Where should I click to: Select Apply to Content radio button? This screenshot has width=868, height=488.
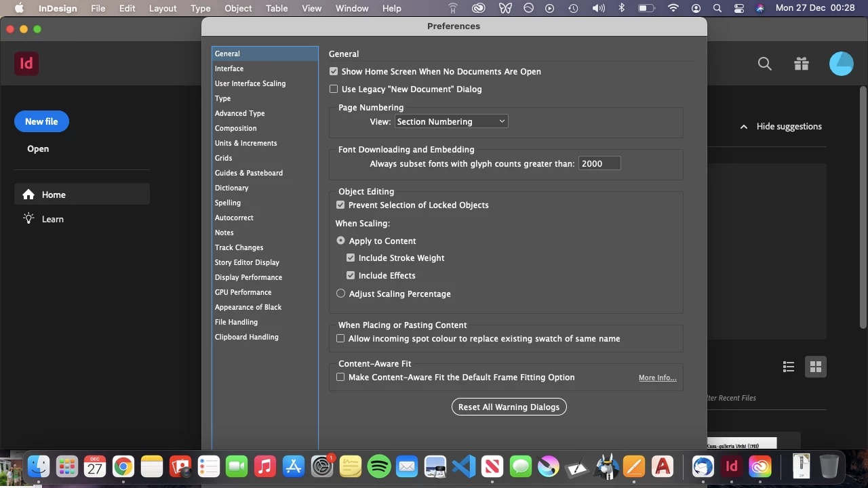coord(340,241)
